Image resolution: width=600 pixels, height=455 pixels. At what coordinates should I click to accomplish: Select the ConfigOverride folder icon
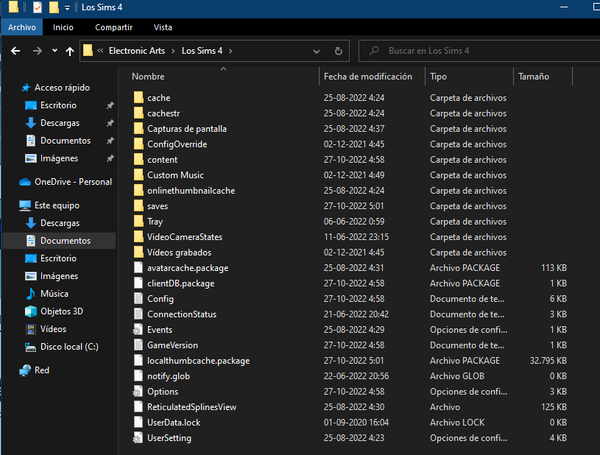[x=139, y=144]
